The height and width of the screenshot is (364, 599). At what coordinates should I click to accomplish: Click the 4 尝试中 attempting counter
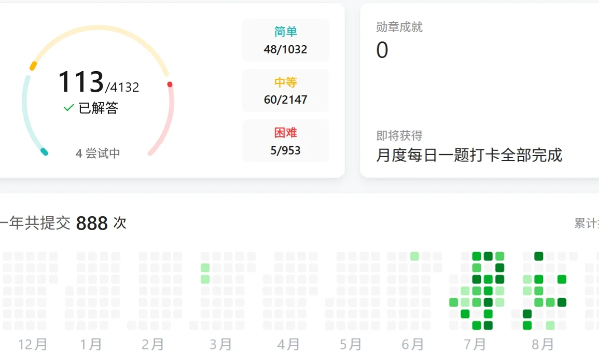[99, 153]
